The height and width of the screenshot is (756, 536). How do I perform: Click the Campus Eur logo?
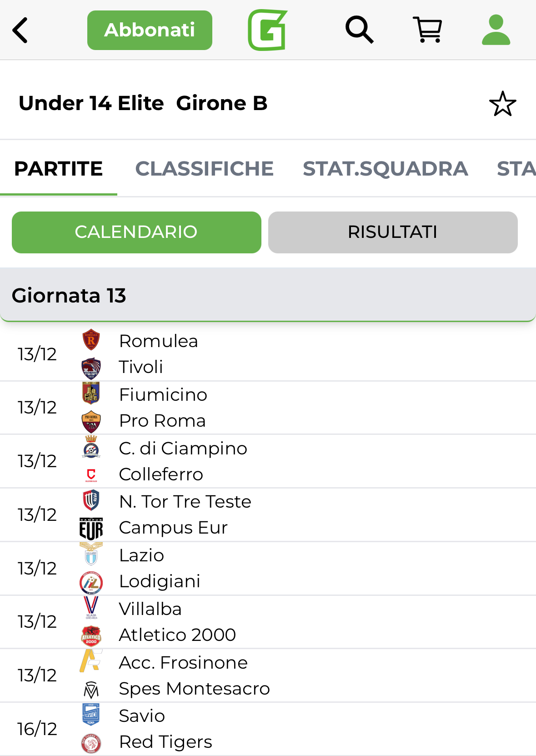(x=91, y=529)
